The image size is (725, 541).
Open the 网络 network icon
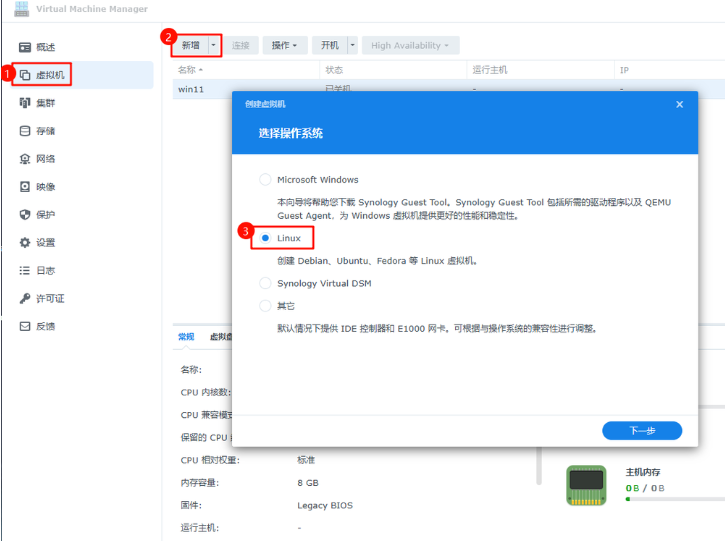25,159
